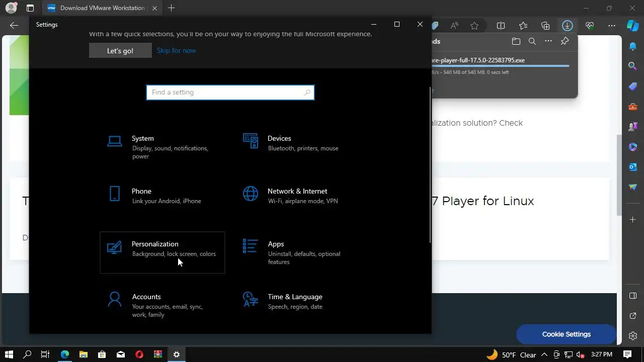
Task: Toggle the sidebar panel layout icon
Action: 633,296
